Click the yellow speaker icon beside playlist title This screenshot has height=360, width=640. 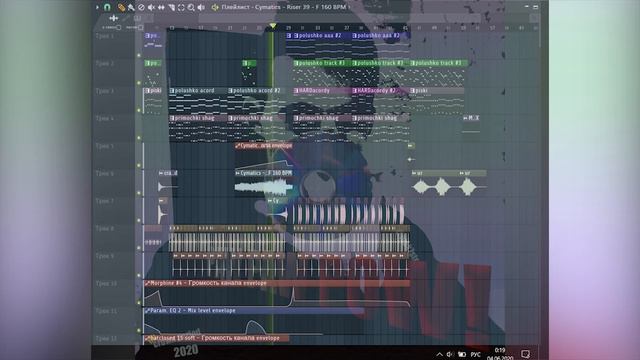(x=215, y=7)
